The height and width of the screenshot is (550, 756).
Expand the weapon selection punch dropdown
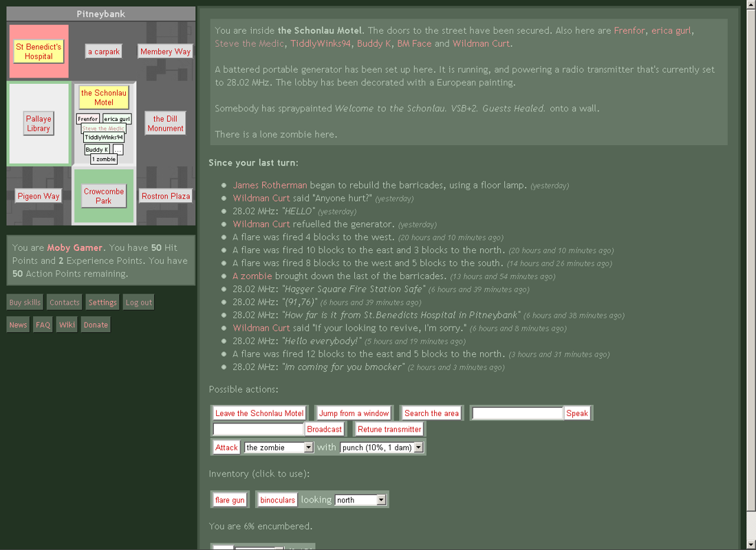click(382, 448)
